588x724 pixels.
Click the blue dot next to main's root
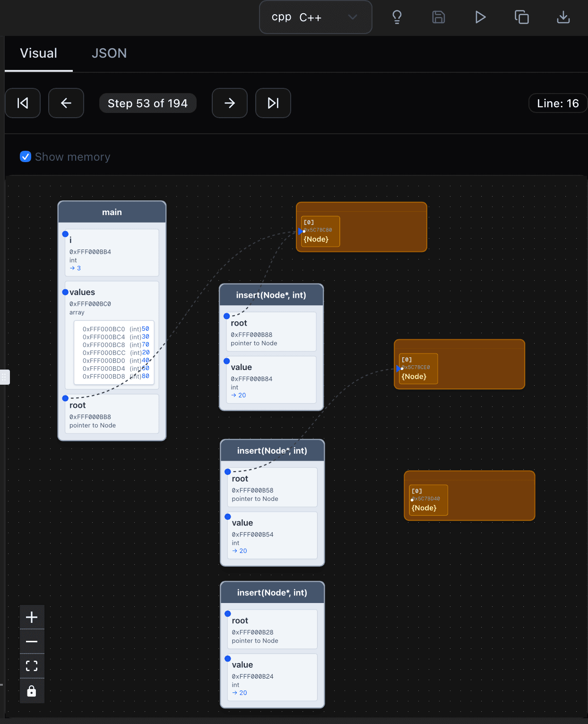pyautogui.click(x=65, y=398)
